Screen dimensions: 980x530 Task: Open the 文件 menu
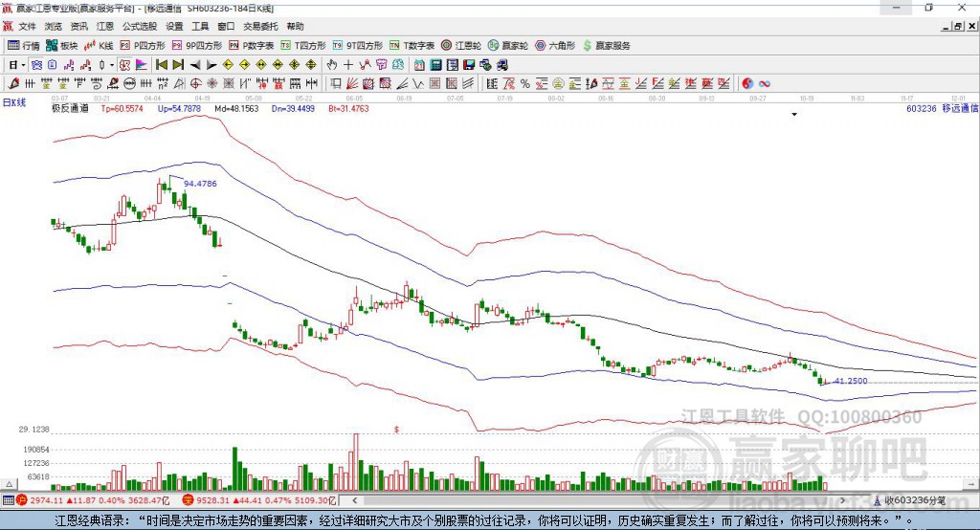27,26
